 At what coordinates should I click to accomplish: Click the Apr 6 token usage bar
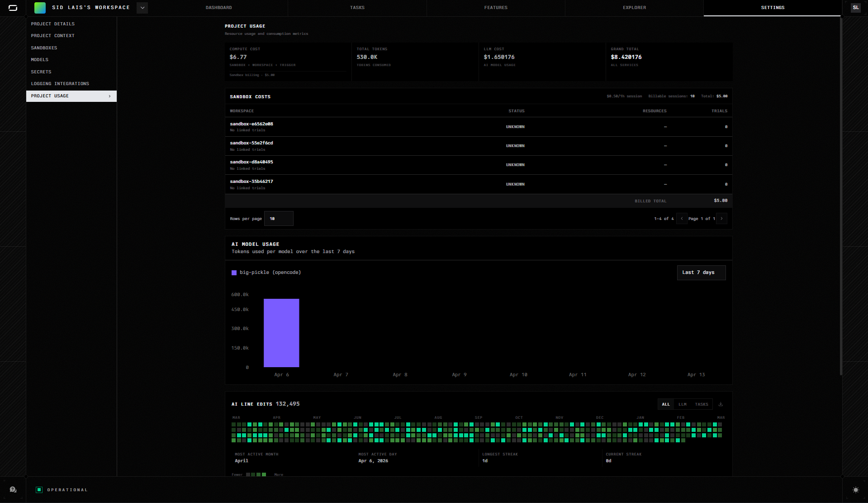pos(281,333)
